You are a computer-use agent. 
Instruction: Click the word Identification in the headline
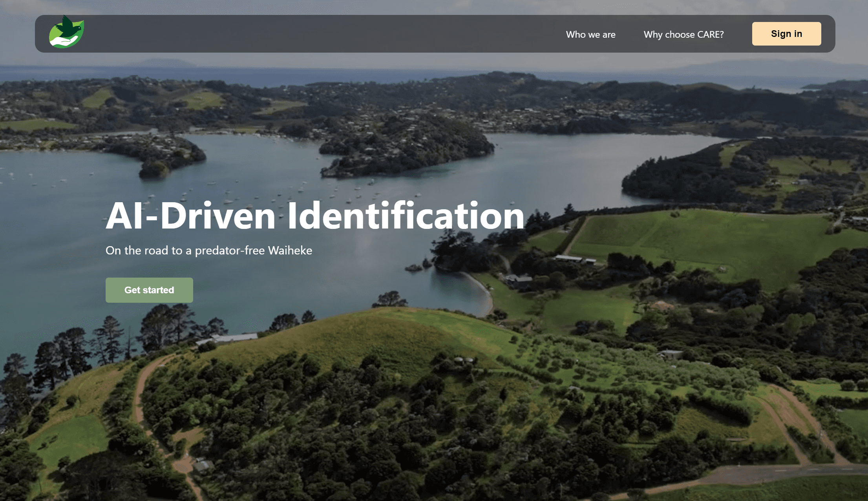point(406,216)
